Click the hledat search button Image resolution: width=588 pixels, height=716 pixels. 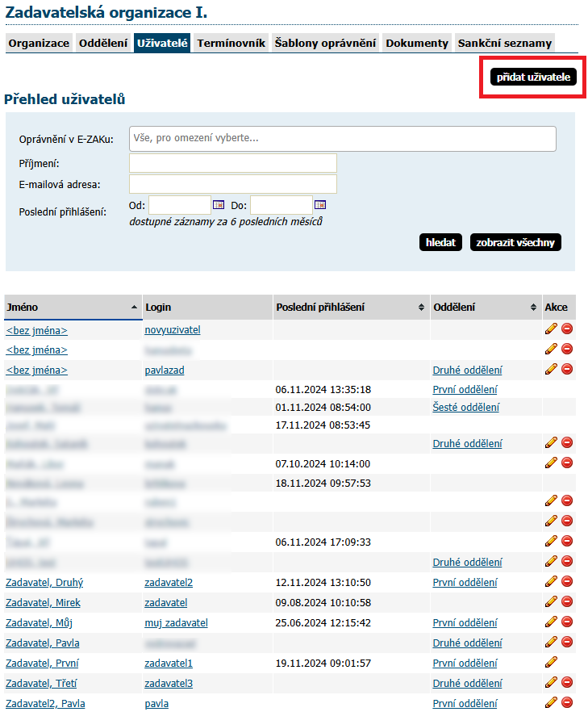(440, 242)
